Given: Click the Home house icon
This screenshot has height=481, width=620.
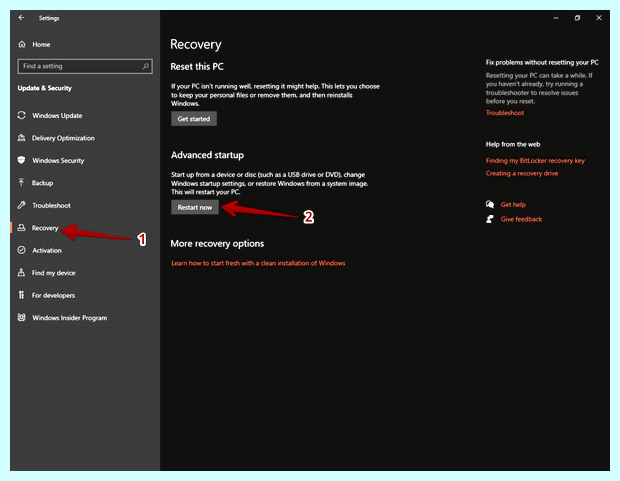Looking at the screenshot, I should pyautogui.click(x=22, y=44).
